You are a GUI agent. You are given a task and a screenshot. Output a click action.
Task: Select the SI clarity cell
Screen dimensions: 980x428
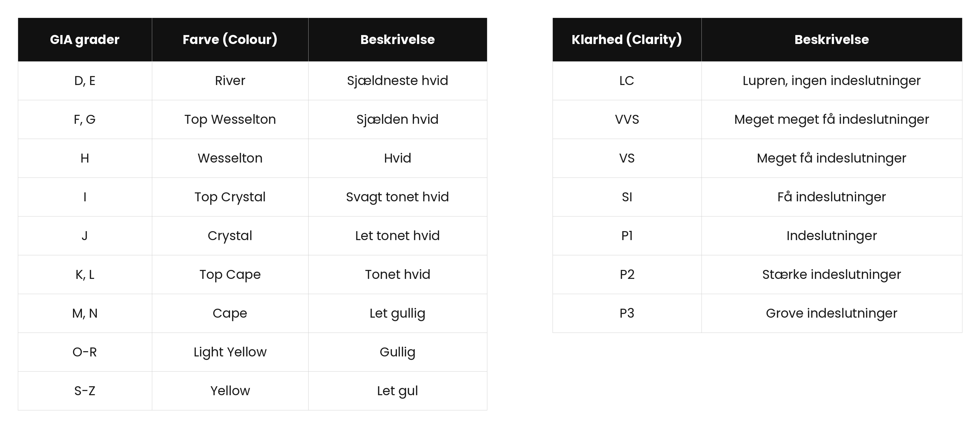[x=627, y=197]
